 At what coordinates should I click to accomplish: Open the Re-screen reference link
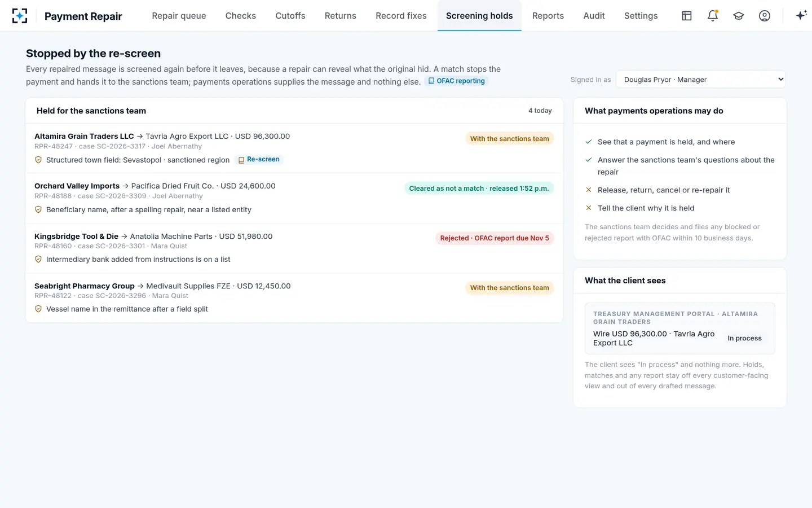coord(259,160)
